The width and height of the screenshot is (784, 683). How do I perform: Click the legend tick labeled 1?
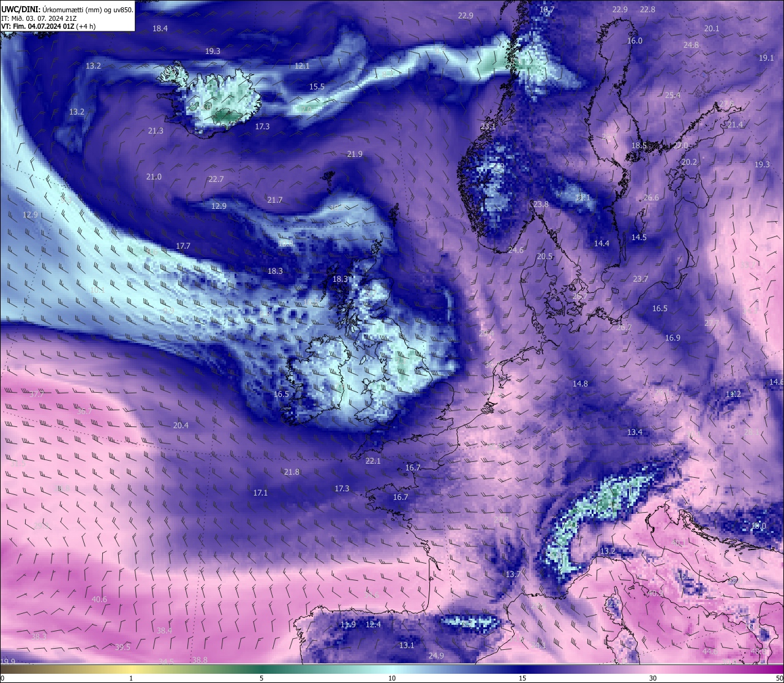click(131, 678)
